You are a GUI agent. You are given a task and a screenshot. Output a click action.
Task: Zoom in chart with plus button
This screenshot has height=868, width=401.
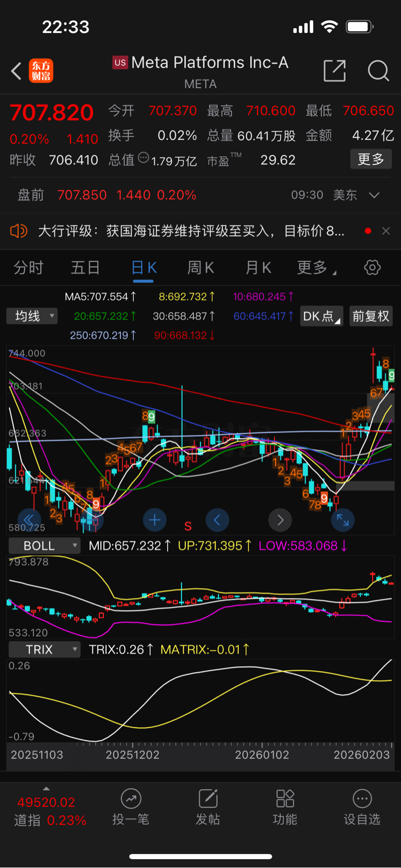[x=155, y=520]
